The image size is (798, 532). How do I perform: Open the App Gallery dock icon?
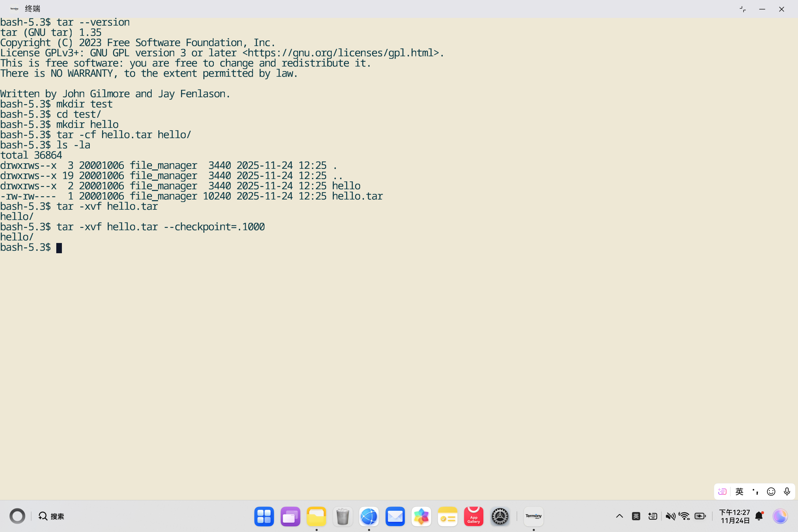click(473, 516)
